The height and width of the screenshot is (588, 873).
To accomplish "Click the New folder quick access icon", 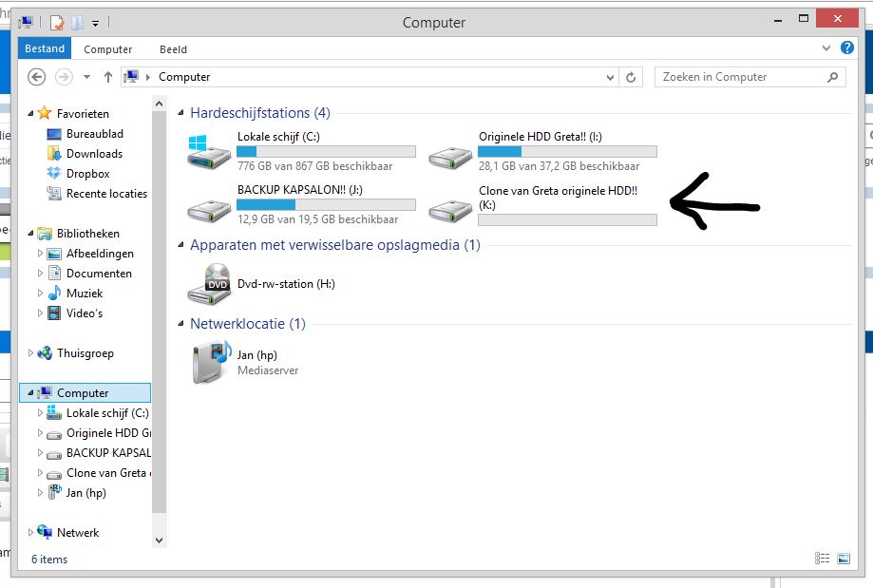I will [77, 22].
